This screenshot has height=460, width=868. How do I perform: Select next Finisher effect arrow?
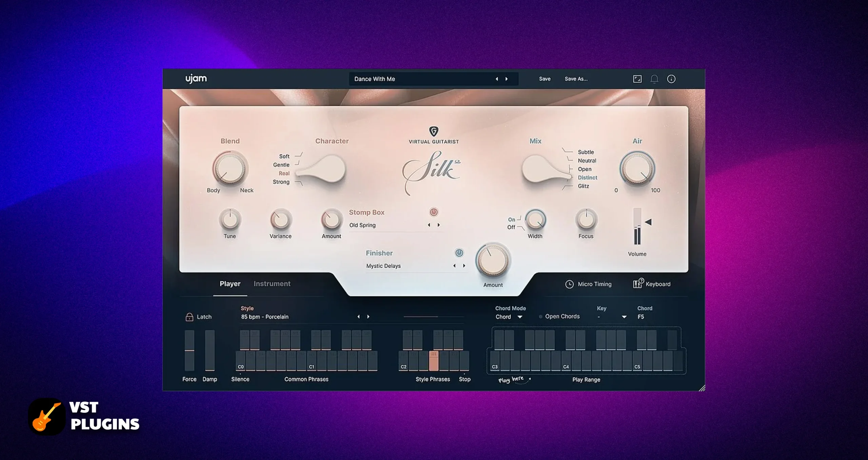(464, 266)
